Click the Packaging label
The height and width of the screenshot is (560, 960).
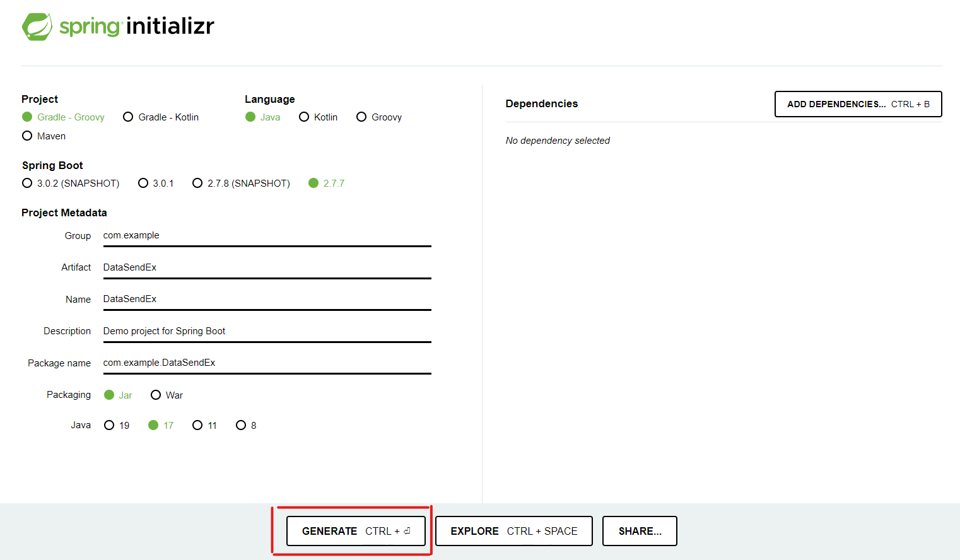(69, 395)
